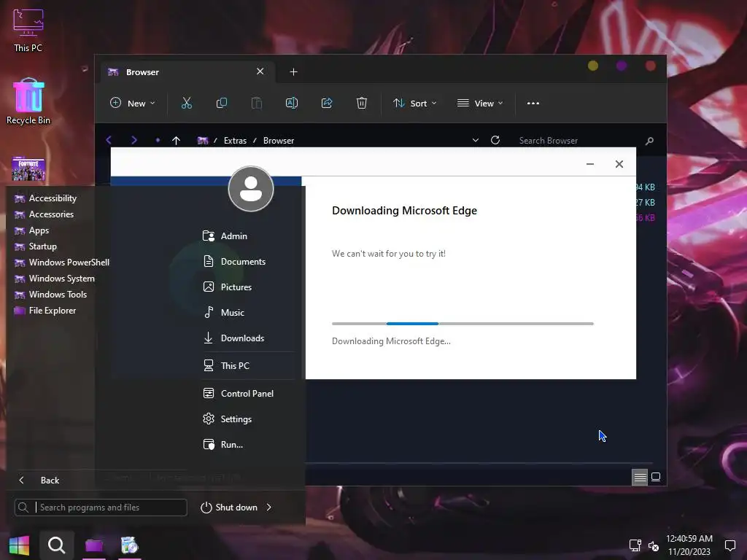747x560 pixels.
Task: Go forward with the right arrow
Action: point(134,140)
